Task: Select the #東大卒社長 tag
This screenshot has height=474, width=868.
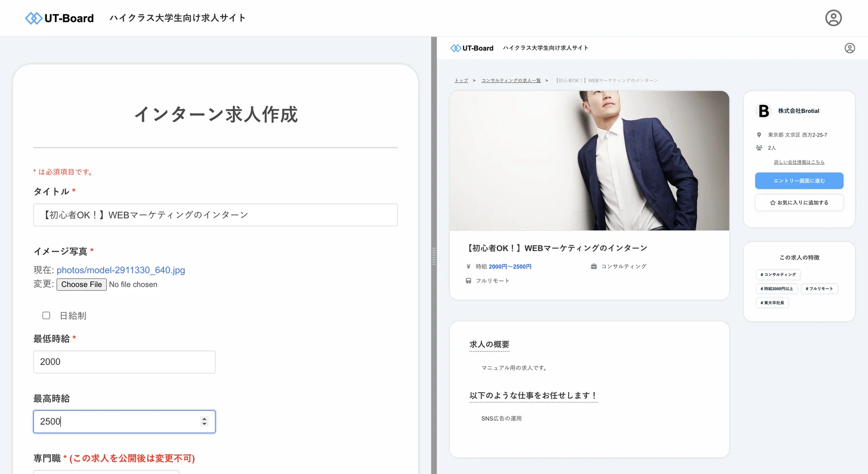Action: (772, 303)
